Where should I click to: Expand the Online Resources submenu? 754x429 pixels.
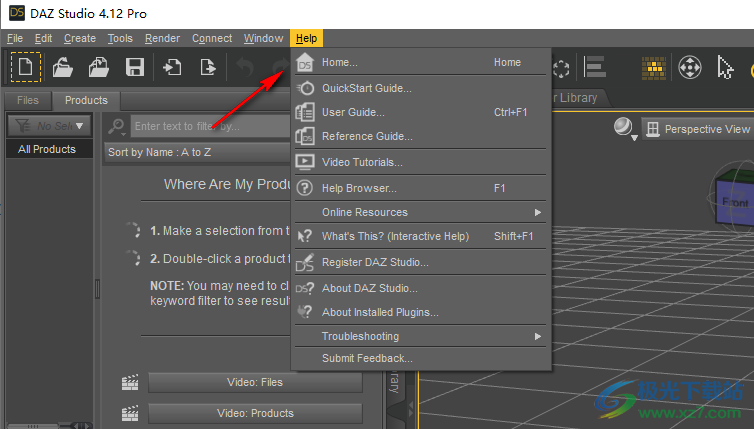click(x=421, y=213)
